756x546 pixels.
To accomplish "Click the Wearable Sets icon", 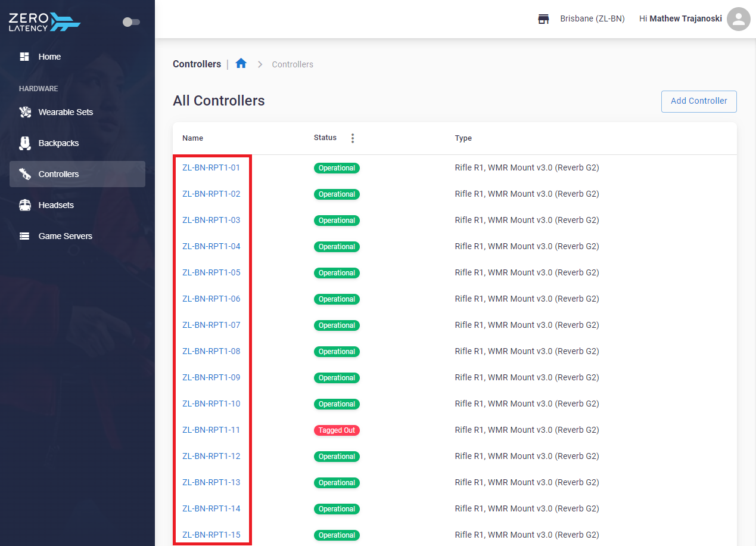I will (x=24, y=112).
